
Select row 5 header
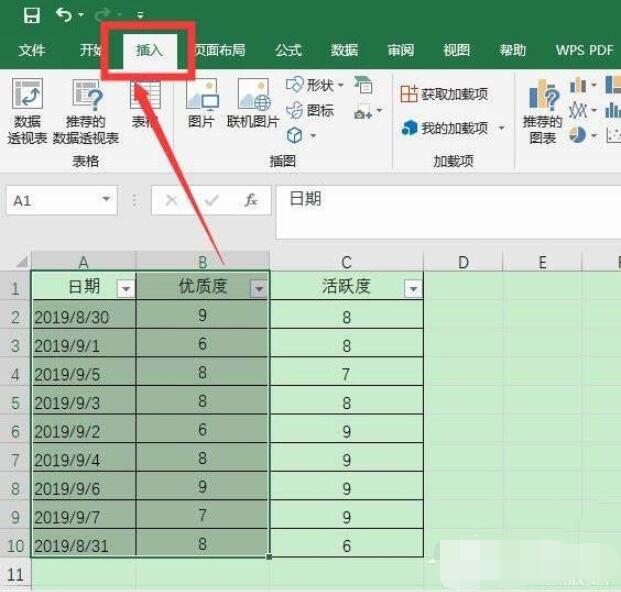pyautogui.click(x=15, y=402)
